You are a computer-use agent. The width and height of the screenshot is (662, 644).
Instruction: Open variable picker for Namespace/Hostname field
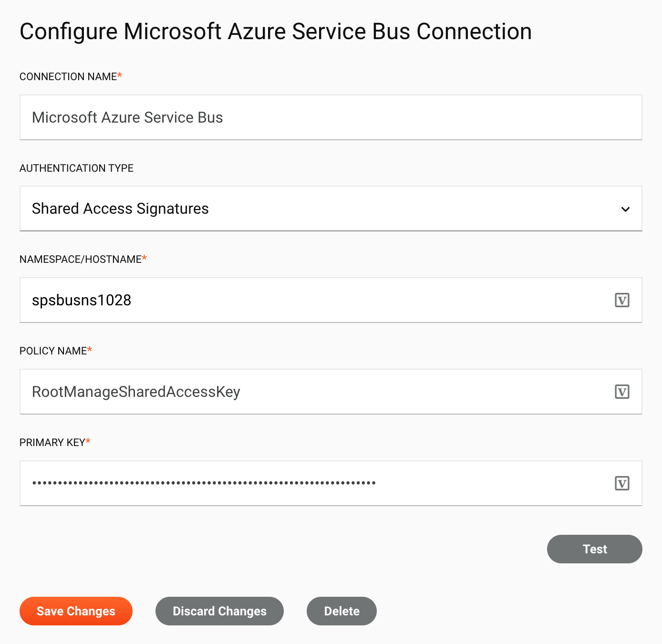pos(622,300)
